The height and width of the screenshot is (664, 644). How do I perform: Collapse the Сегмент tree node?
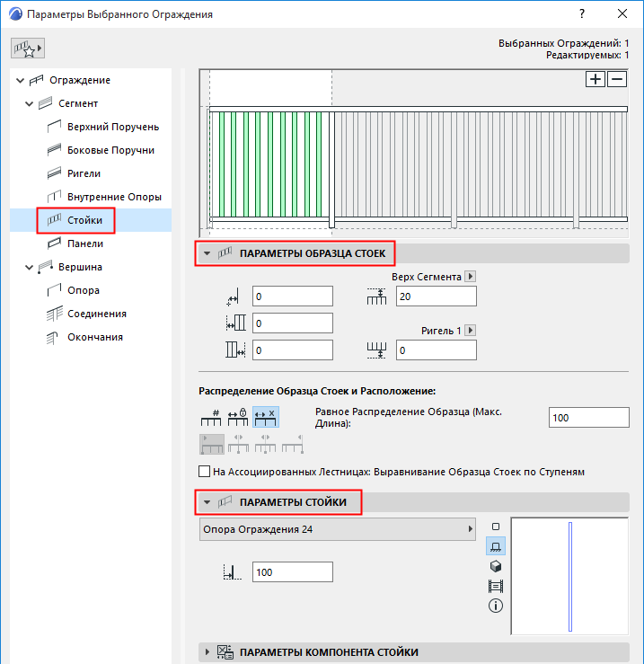[29, 103]
